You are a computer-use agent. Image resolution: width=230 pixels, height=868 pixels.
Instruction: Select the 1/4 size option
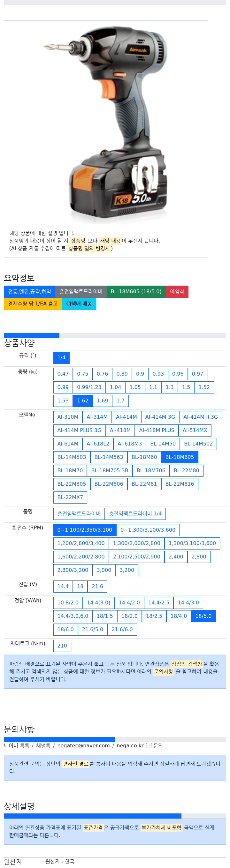pos(61,357)
